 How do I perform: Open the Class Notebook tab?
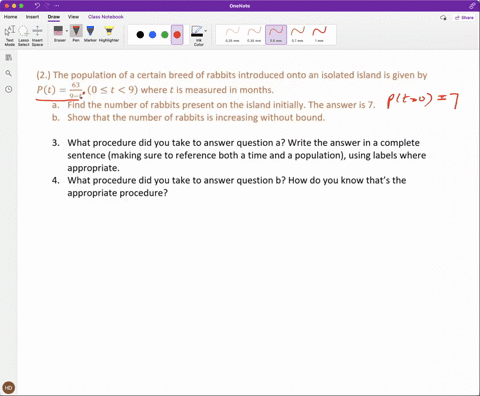tap(106, 17)
